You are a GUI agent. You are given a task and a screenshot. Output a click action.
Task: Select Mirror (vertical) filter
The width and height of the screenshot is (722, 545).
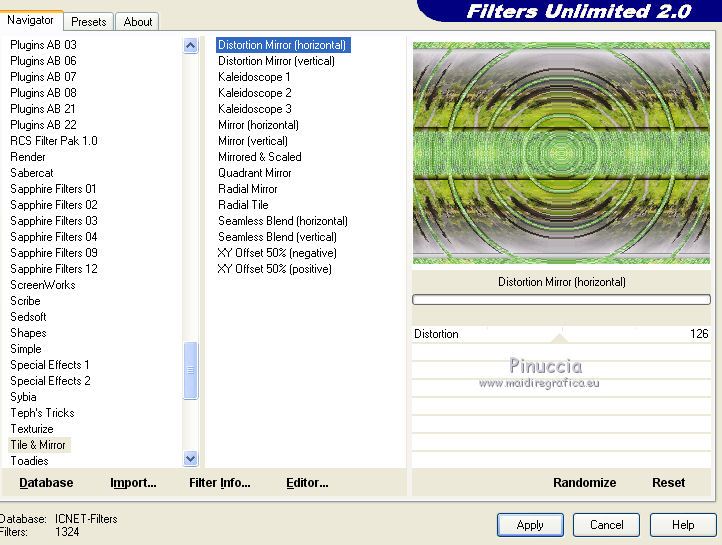tap(253, 141)
